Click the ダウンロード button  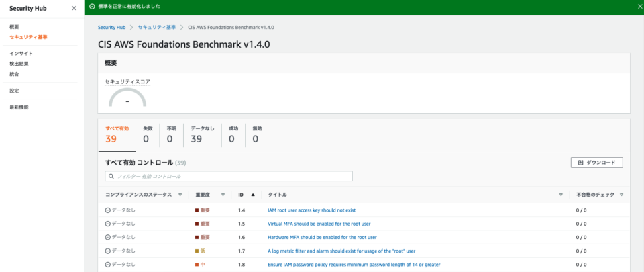click(x=597, y=163)
